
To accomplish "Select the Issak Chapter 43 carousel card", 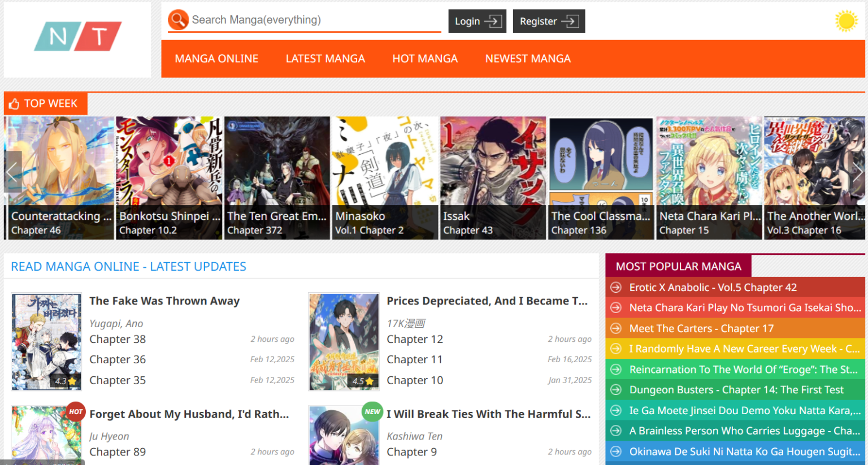I will pyautogui.click(x=493, y=177).
